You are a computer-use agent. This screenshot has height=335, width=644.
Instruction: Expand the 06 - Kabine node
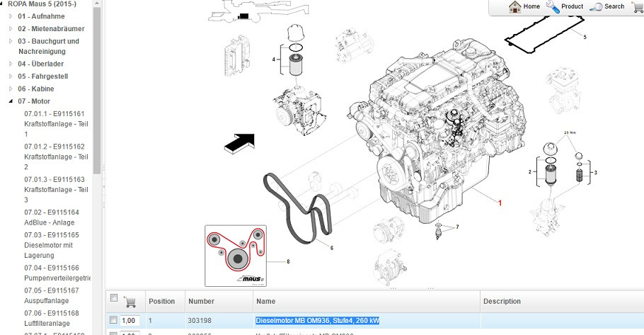(x=11, y=89)
